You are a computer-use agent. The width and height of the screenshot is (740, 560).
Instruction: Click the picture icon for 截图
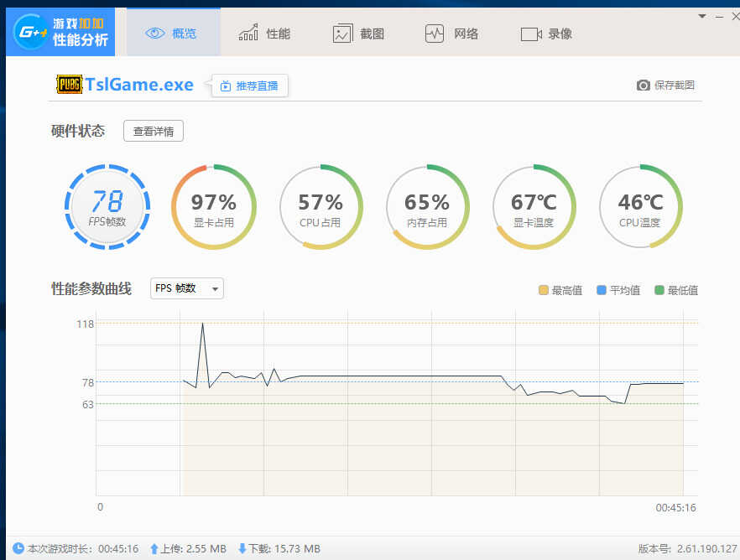pos(342,34)
